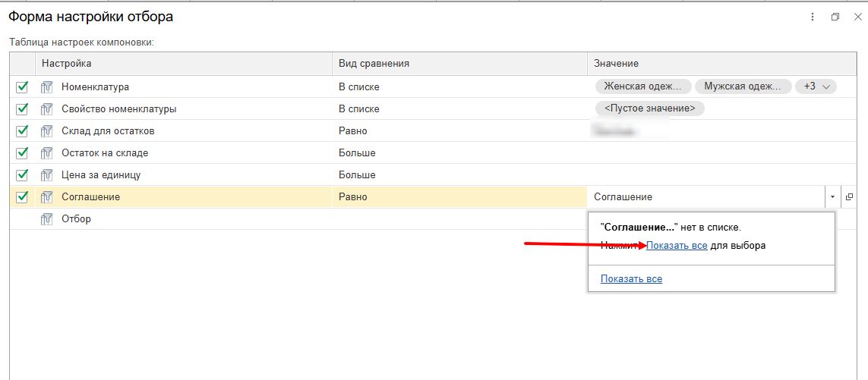Screen dimensions: 868x380
Task: Click the inline Показать все link
Action: [677, 245]
